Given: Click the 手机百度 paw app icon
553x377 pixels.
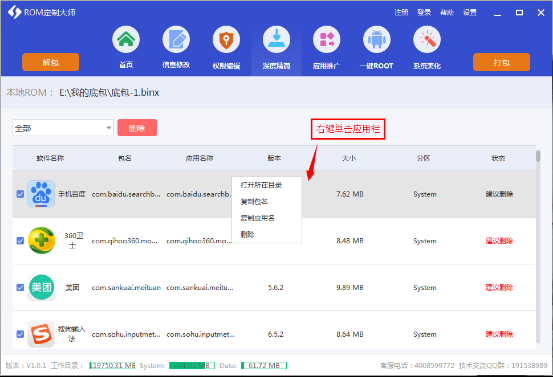Looking at the screenshot, I should point(41,194).
